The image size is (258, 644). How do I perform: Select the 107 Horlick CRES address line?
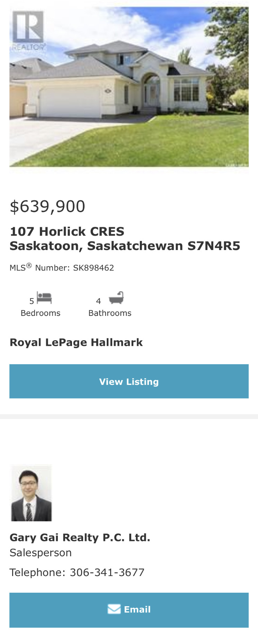click(x=67, y=231)
